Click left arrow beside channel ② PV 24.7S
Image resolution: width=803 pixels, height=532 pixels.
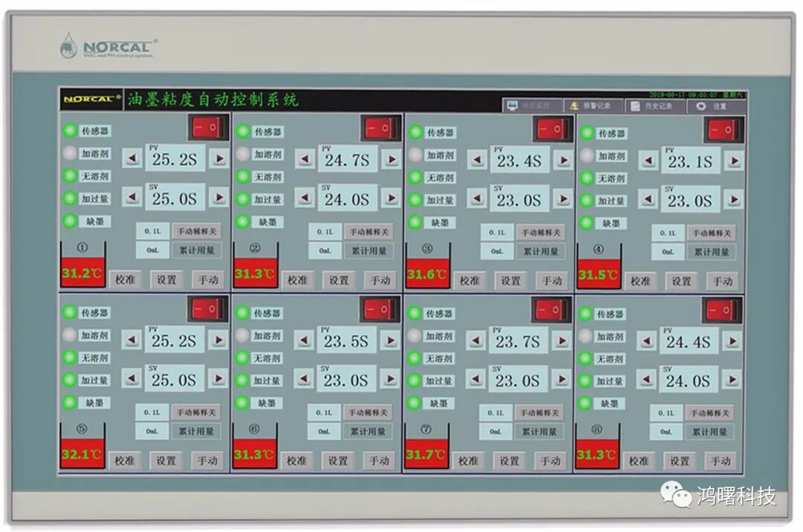point(305,160)
